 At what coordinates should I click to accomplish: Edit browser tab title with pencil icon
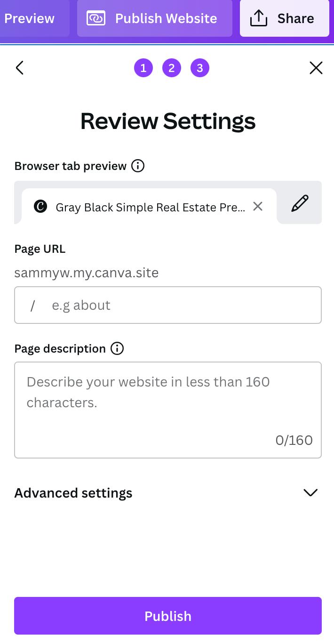tap(300, 203)
